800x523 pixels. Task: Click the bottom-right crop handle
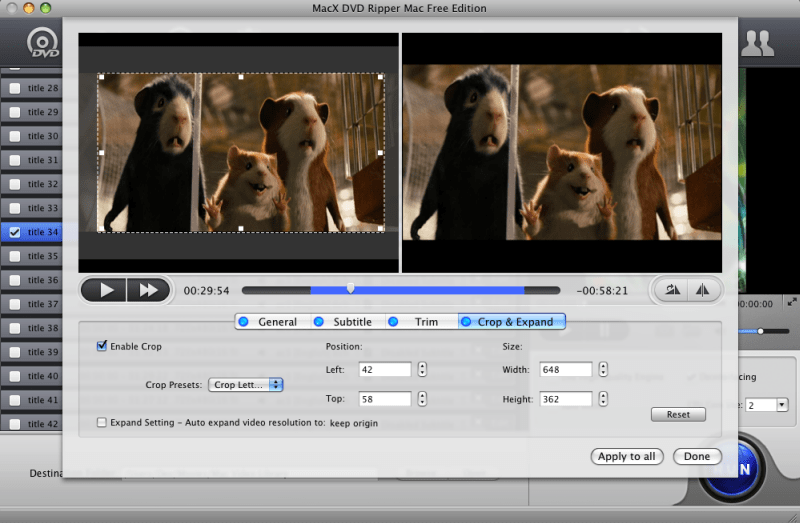(381, 229)
